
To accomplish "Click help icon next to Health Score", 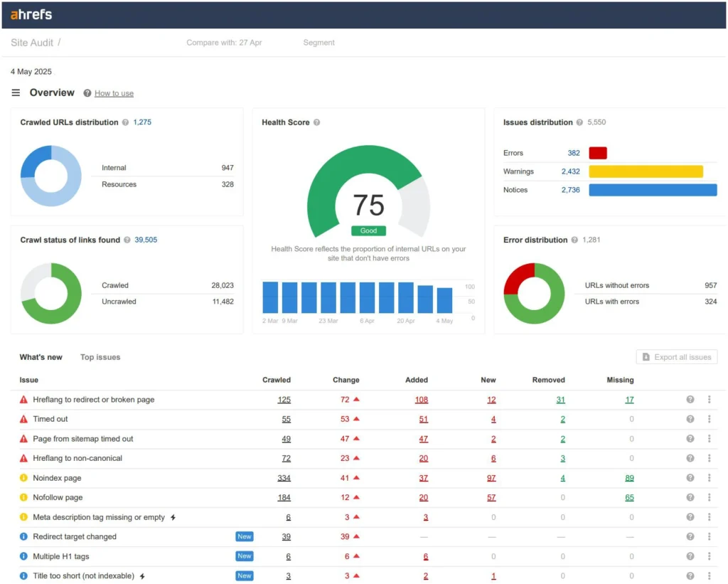I will click(316, 122).
